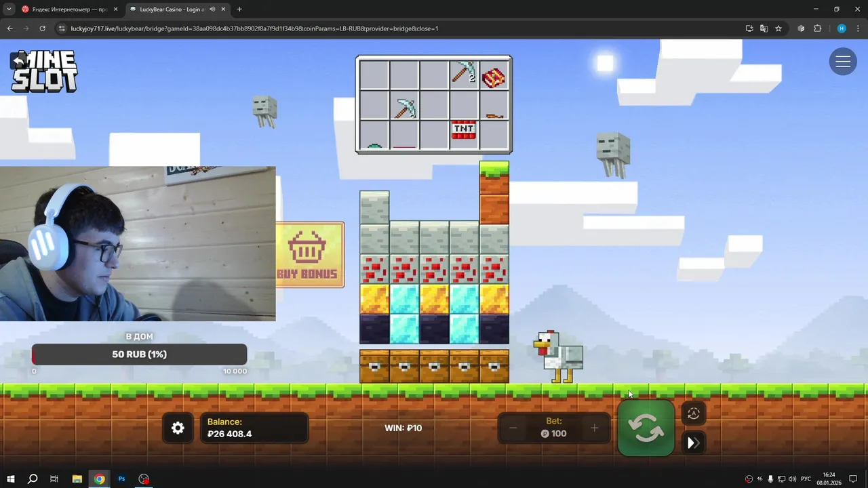
Task: Close the LuckyBear Casino tab
Action: pos(223,9)
